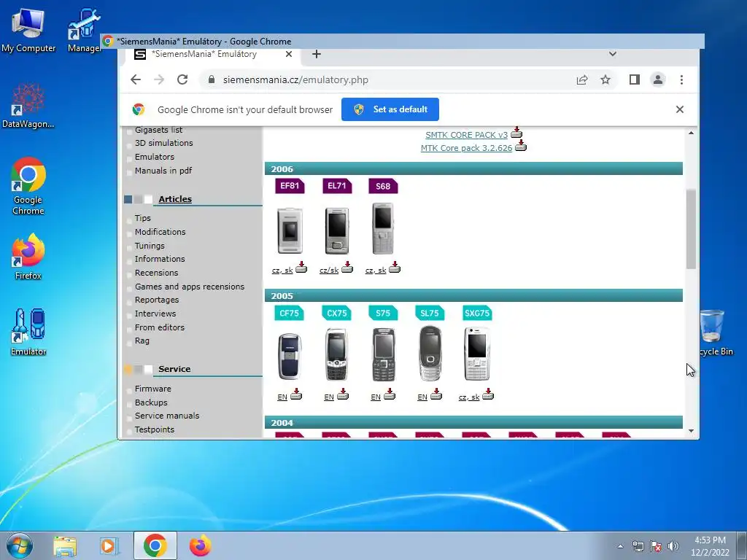Screen dimensions: 747x560
Task: Open the Chrome three-dot menu
Action: click(682, 79)
